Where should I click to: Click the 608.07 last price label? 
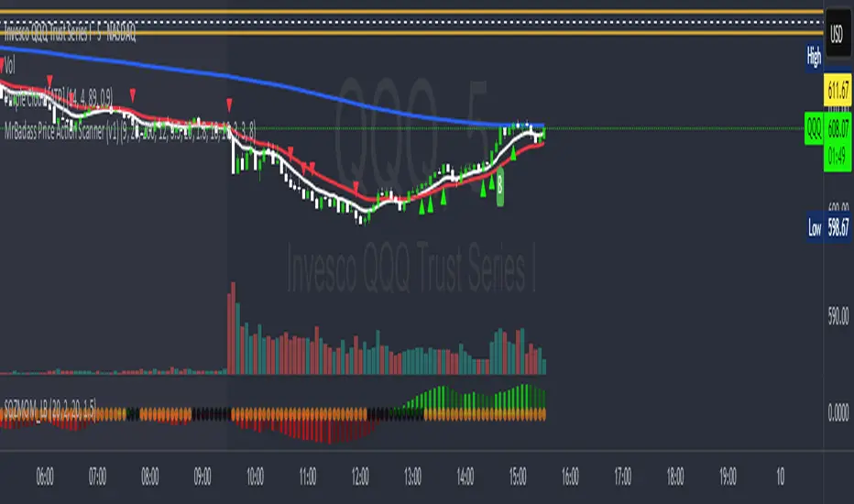click(x=838, y=128)
